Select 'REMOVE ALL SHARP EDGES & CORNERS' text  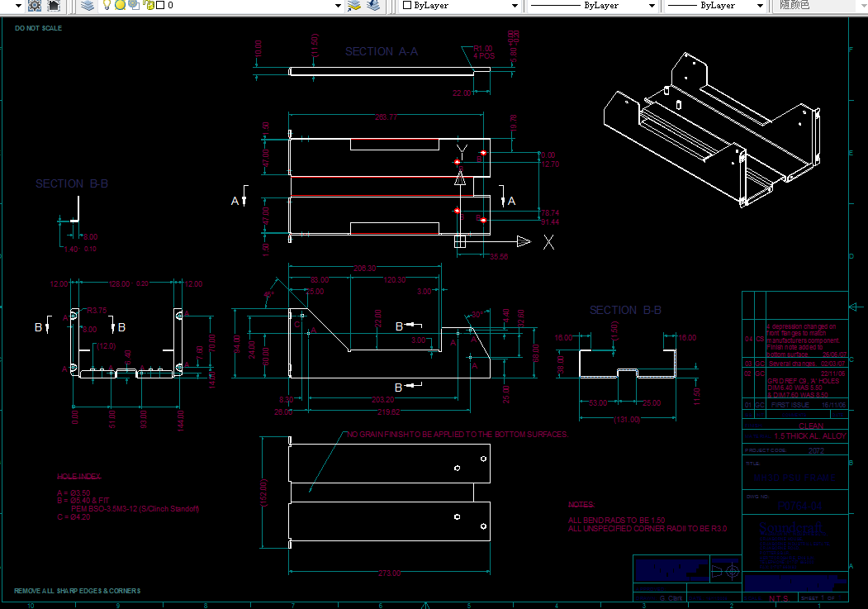click(78, 591)
